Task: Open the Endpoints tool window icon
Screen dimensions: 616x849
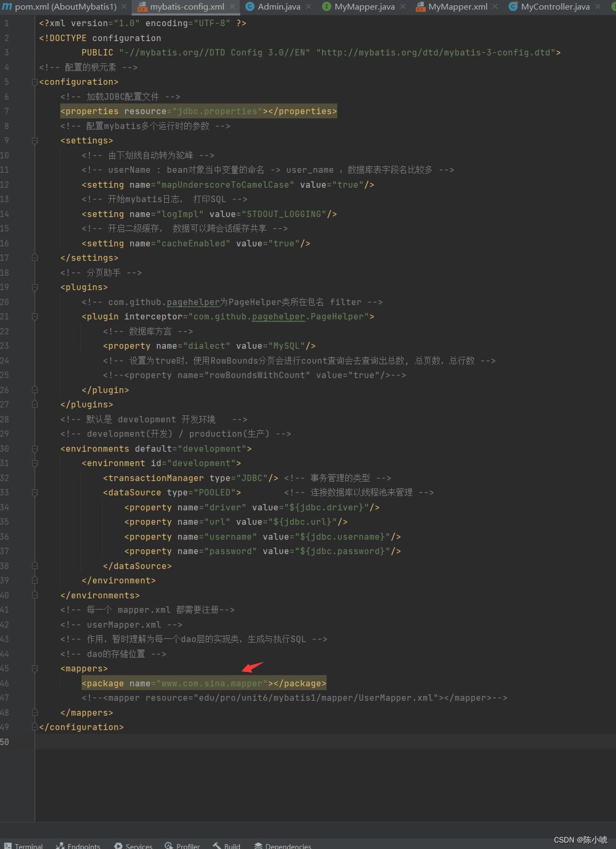Action: pos(60,846)
